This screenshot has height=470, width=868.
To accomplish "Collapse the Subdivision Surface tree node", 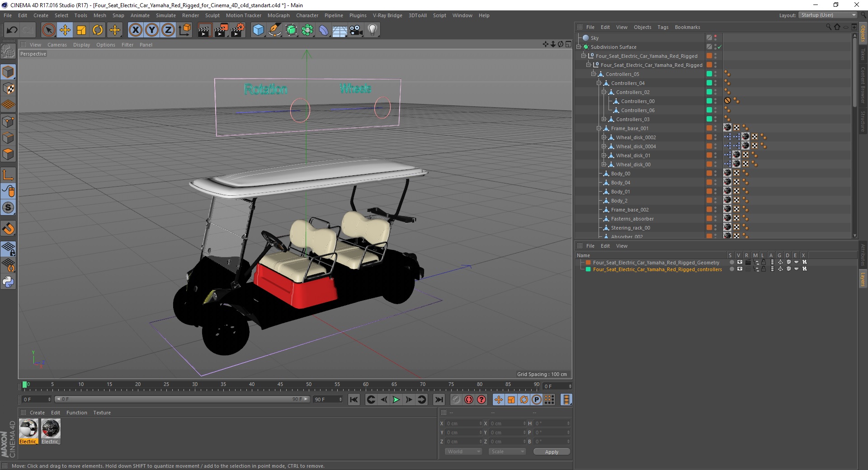I will 579,47.
